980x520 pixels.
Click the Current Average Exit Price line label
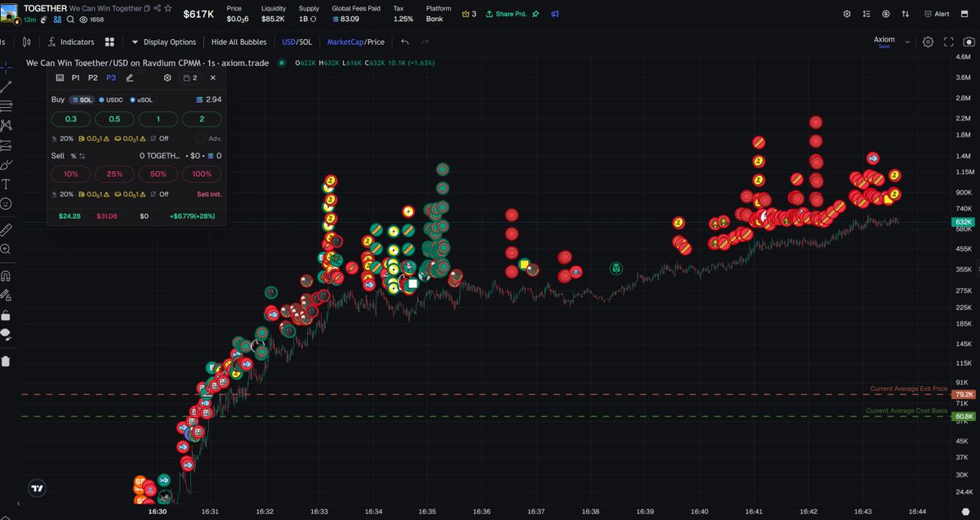(x=908, y=389)
